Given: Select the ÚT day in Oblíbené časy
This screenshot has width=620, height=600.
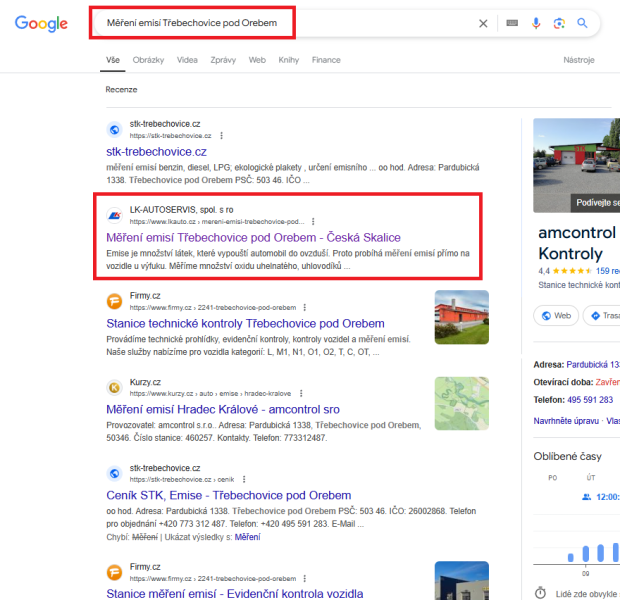Looking at the screenshot, I should coord(591,478).
